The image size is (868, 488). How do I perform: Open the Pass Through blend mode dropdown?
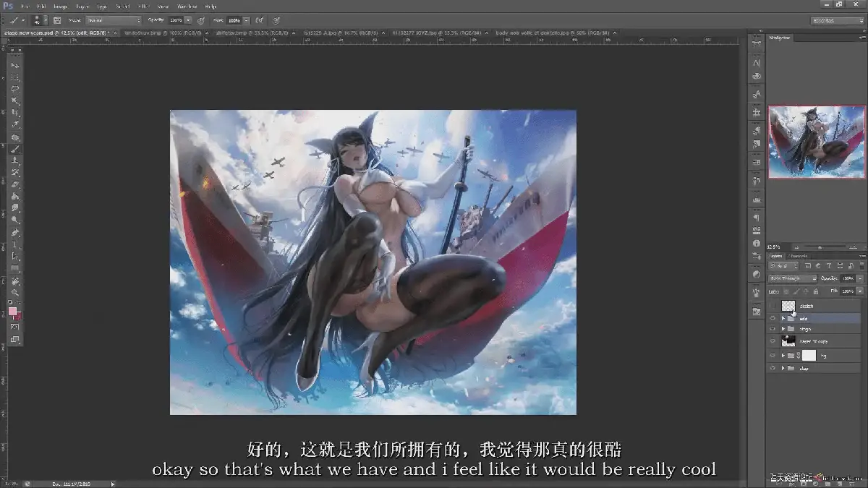click(793, 278)
